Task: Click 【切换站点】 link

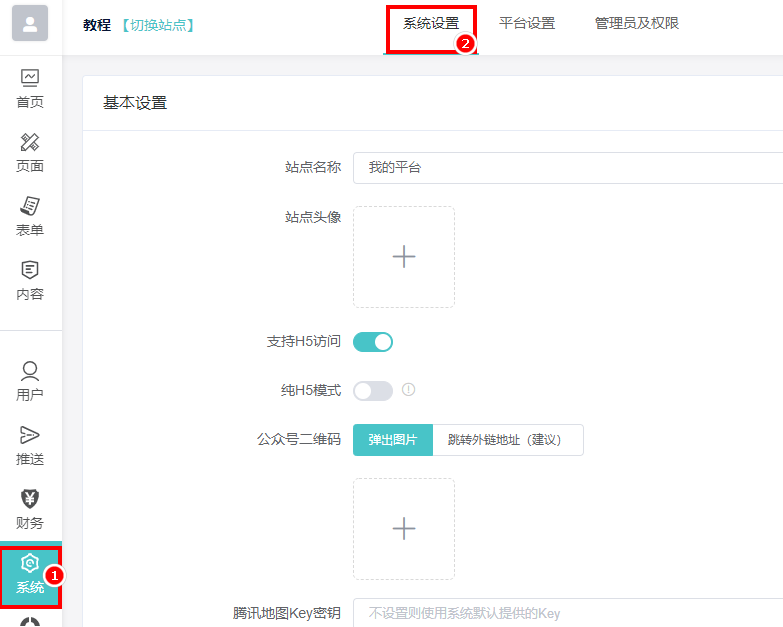Action: [x=158, y=25]
